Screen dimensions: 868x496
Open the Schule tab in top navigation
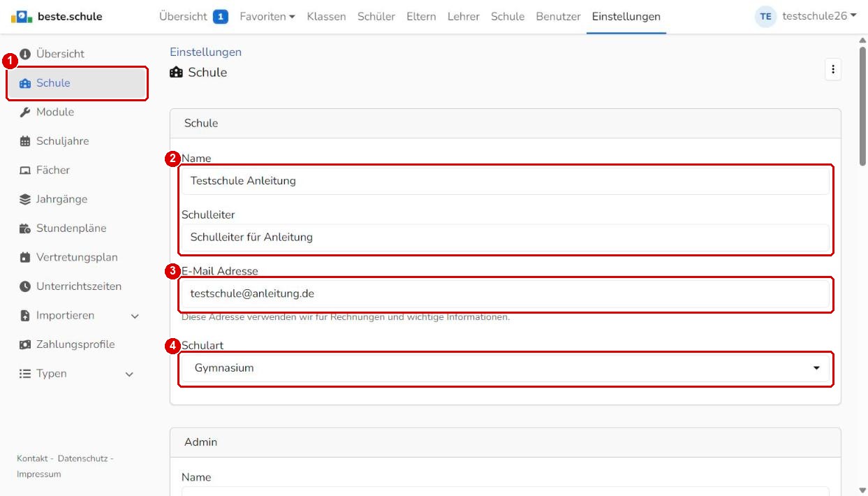[508, 17]
